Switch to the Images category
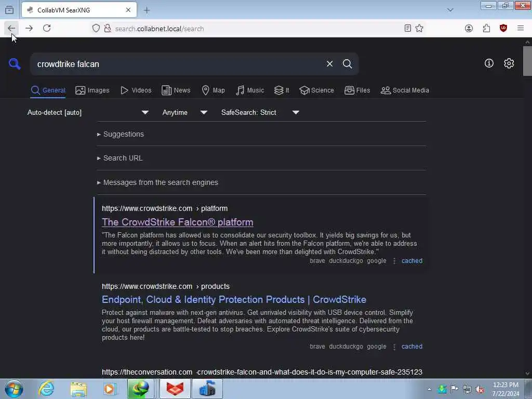This screenshot has width=532, height=399. [92, 90]
